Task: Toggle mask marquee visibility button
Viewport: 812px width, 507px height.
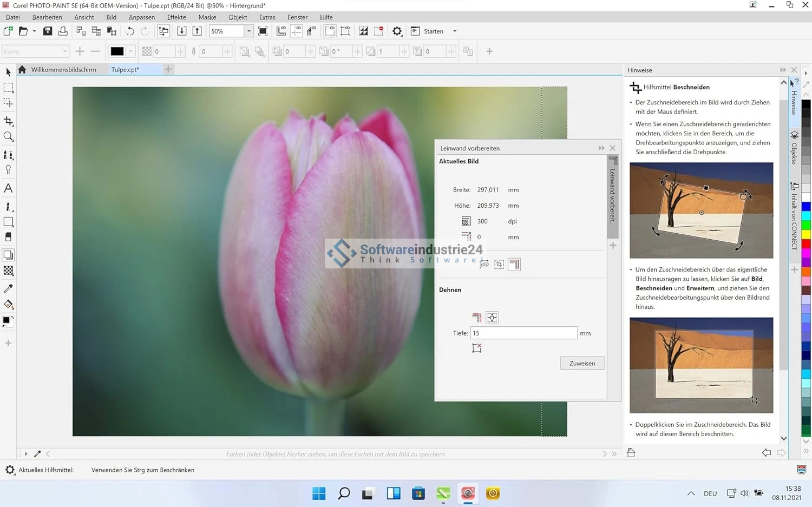Action: (330, 31)
